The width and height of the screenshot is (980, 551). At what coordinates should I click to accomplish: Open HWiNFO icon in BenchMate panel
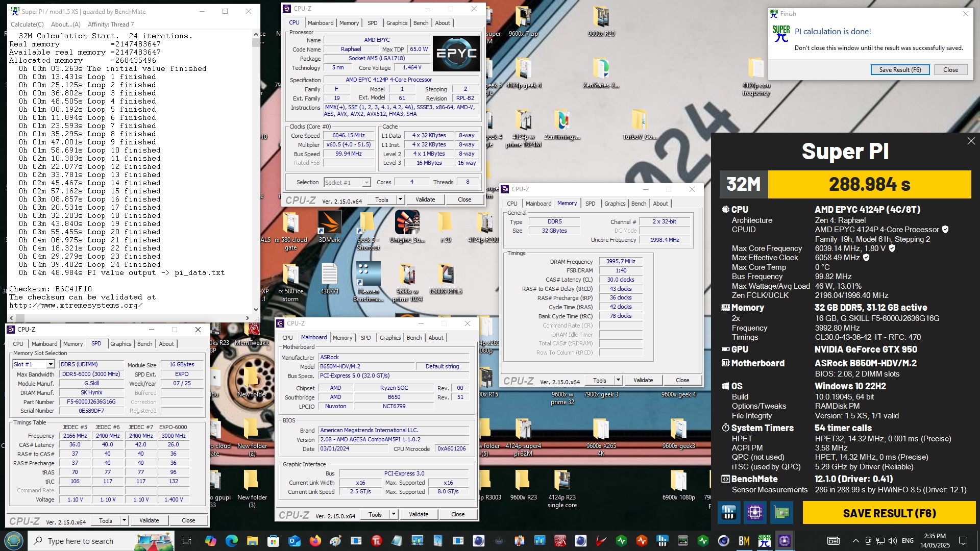(x=729, y=512)
